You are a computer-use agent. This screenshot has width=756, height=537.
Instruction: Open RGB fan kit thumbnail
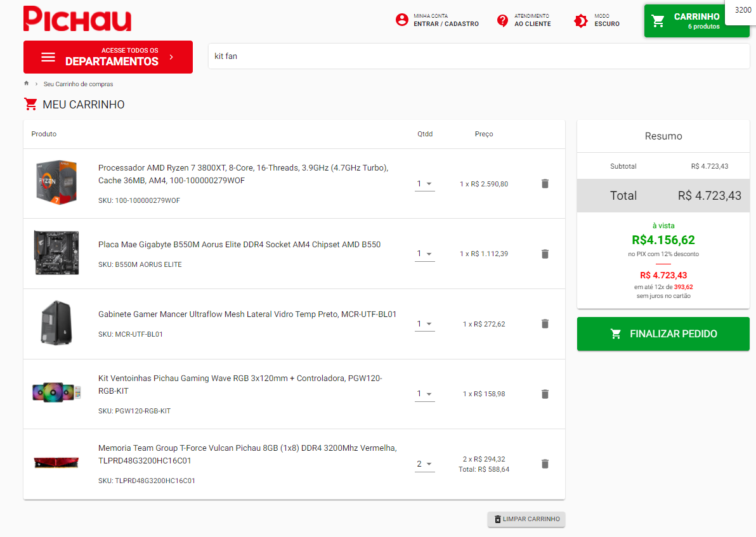pos(56,392)
